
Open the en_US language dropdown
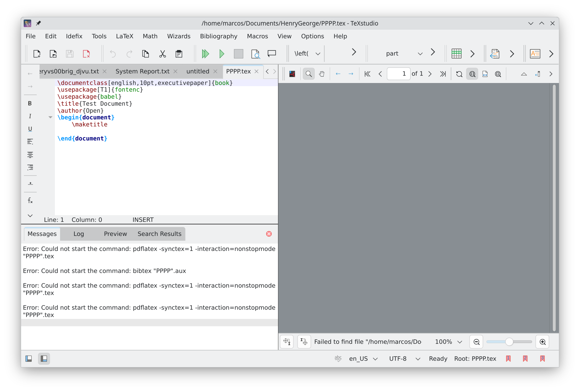(363, 359)
